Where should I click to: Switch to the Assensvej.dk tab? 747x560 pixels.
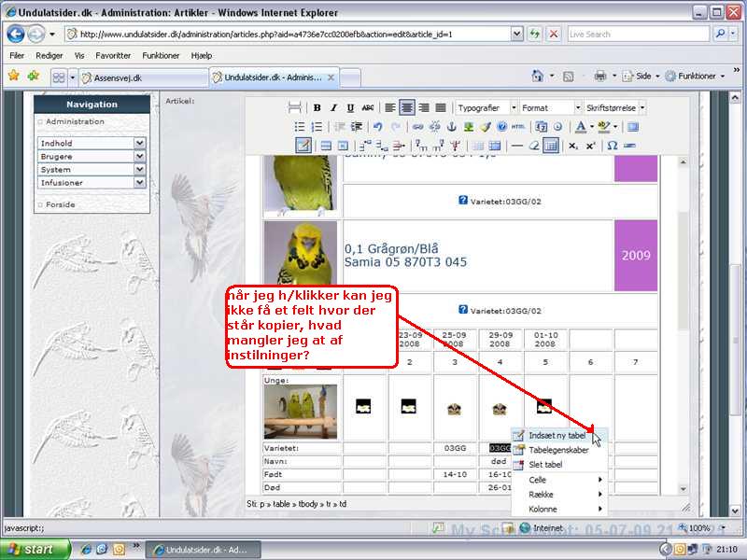coord(143,77)
